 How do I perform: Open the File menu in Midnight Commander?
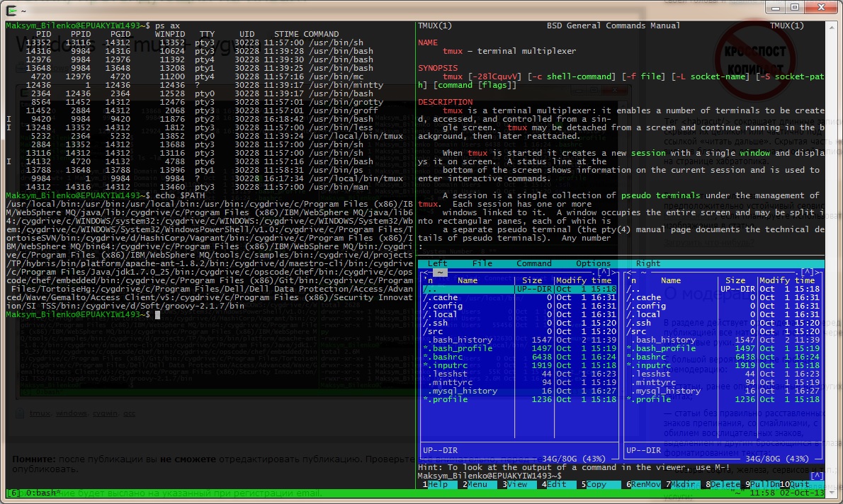tap(482, 263)
